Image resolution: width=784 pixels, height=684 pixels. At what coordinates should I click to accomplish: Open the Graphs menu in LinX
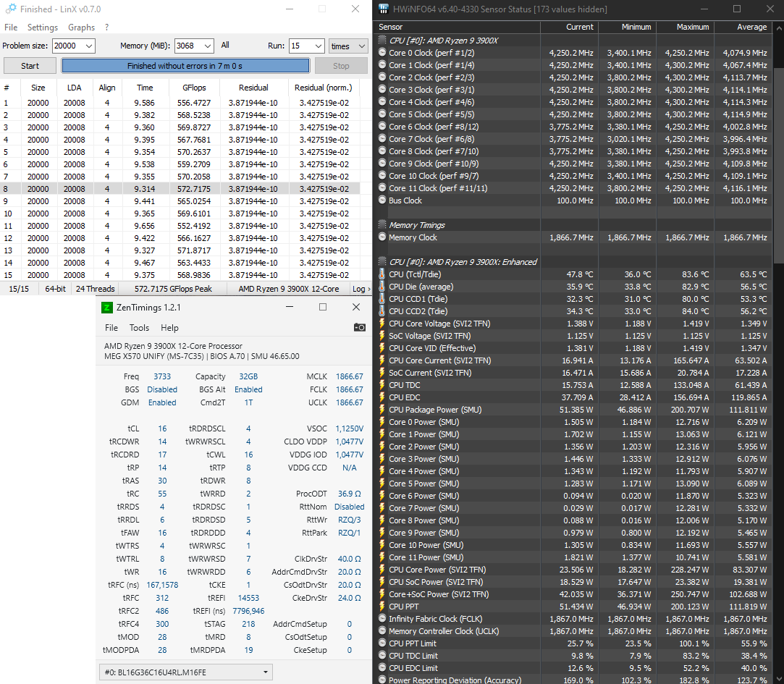82,28
